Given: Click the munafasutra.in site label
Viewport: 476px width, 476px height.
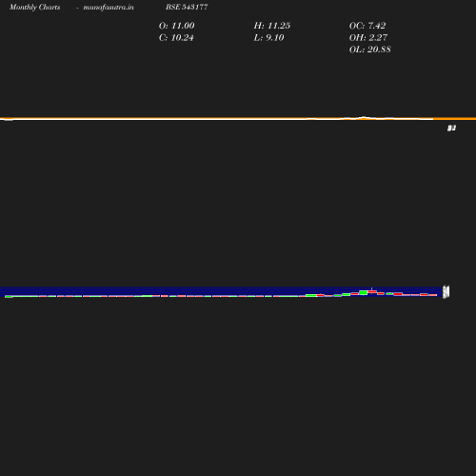Looking at the screenshot, I should [109, 7].
